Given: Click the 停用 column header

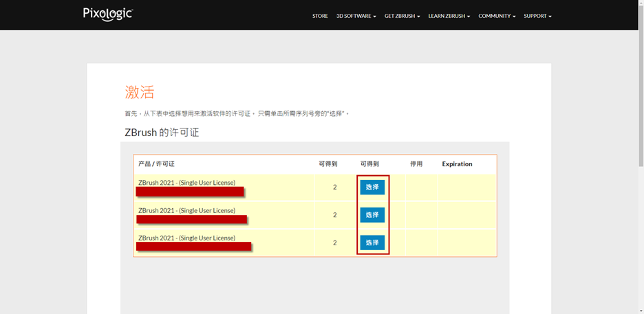Looking at the screenshot, I should click(416, 164).
